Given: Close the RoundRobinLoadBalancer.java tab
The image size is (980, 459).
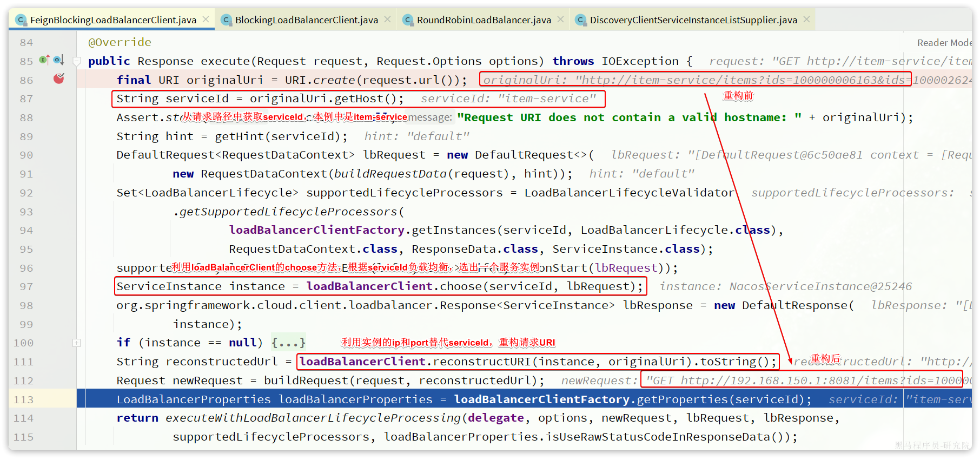Looking at the screenshot, I should tap(560, 19).
